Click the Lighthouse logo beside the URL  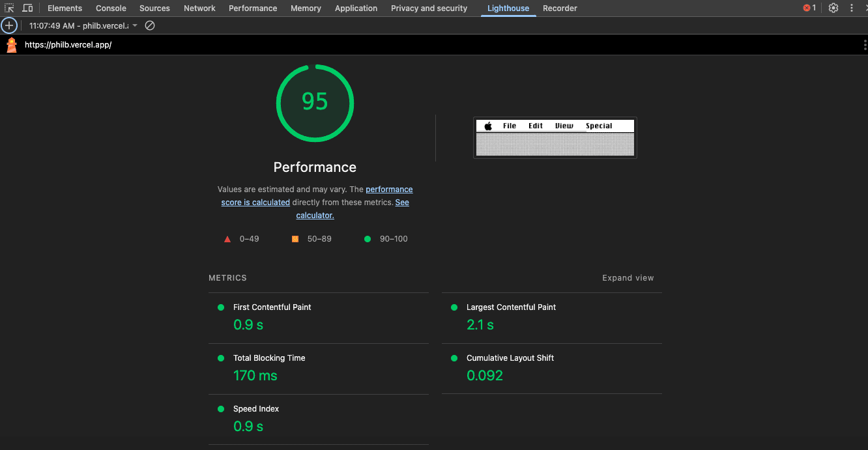[x=12, y=45]
